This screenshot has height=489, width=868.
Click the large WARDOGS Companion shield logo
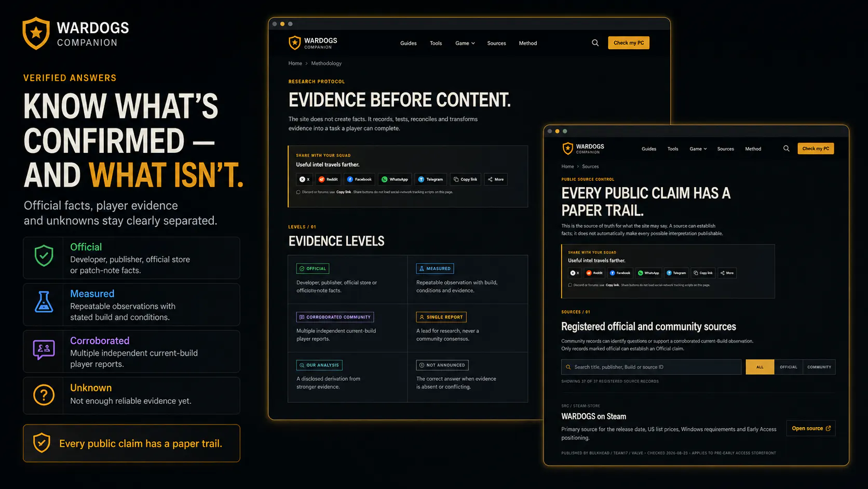pos(36,33)
